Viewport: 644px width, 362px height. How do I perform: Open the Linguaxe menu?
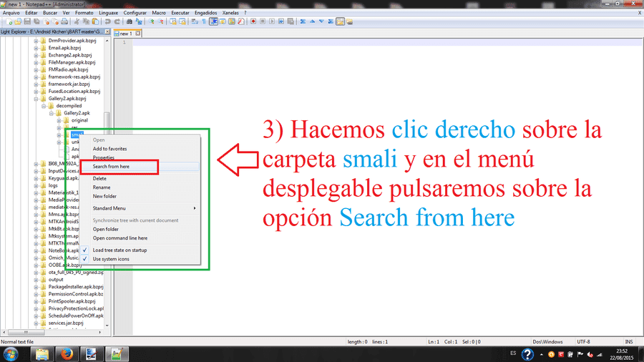(x=109, y=13)
